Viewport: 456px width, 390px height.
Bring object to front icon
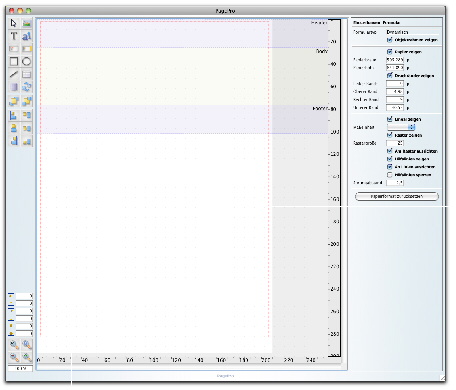tap(14, 101)
